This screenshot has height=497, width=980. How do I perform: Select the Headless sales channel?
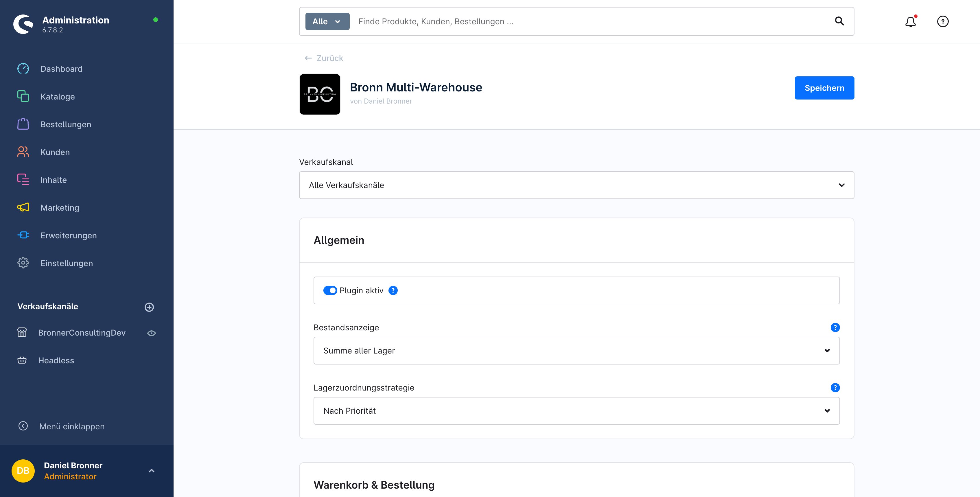56,360
